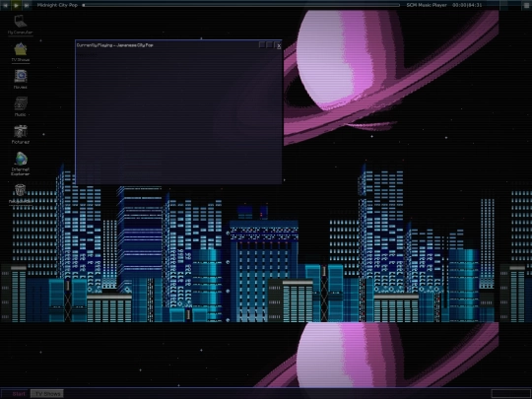Open My Computer desktop icon

point(20,25)
